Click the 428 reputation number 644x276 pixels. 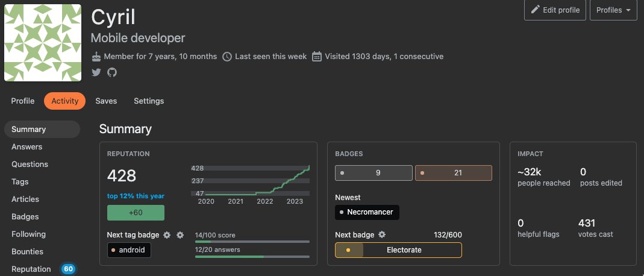(122, 176)
